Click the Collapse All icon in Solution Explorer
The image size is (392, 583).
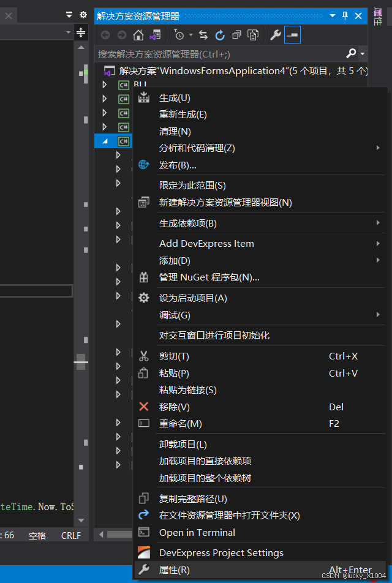236,35
